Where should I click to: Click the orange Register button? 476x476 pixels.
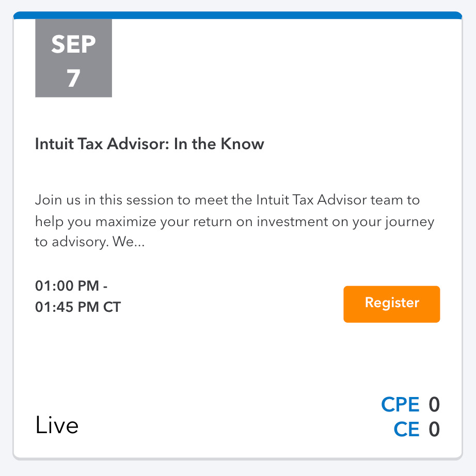[391, 304]
